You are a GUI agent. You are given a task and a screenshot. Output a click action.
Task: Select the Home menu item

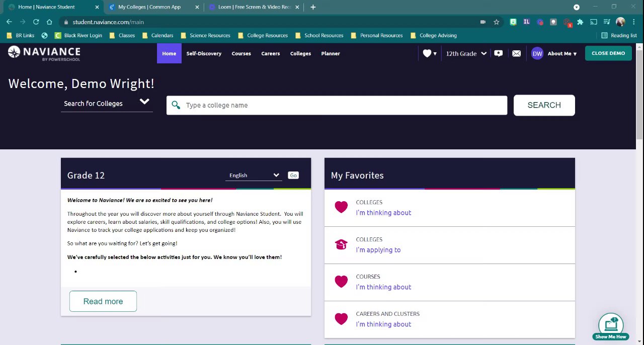169,53
